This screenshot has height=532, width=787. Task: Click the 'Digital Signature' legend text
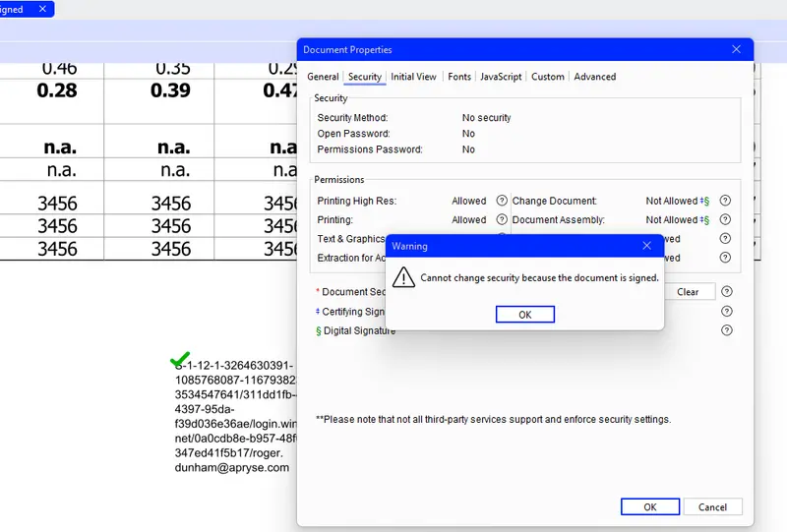point(359,330)
